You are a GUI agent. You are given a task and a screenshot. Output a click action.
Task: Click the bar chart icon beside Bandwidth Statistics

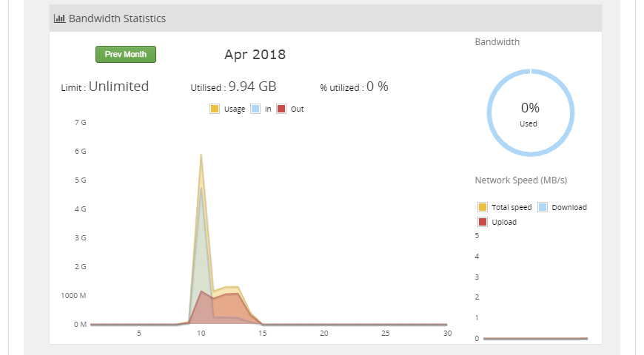point(60,18)
